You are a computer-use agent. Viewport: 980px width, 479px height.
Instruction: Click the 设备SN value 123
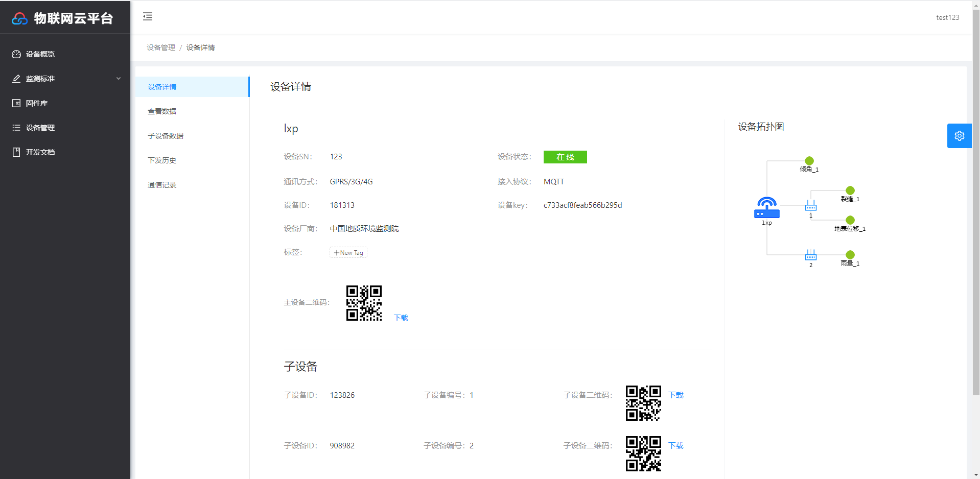[x=336, y=157]
